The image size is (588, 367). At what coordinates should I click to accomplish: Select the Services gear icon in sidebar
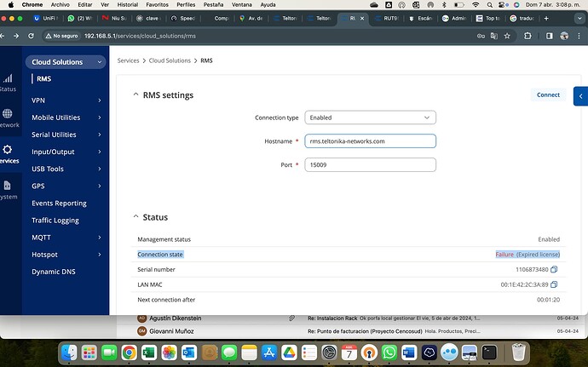[x=7, y=150]
